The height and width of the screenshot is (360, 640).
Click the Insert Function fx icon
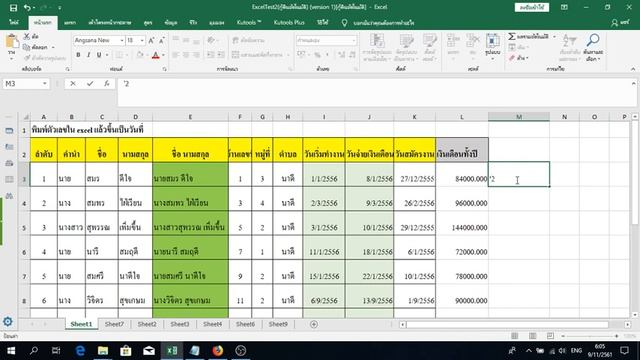(x=107, y=84)
